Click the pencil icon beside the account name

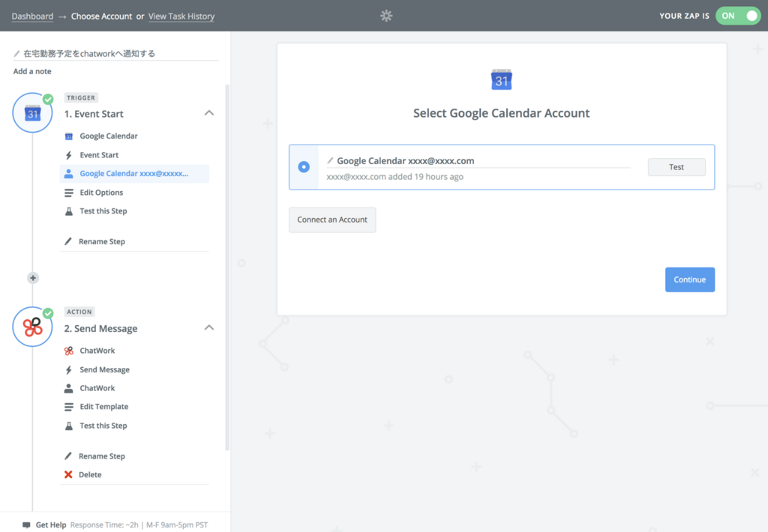coord(330,160)
